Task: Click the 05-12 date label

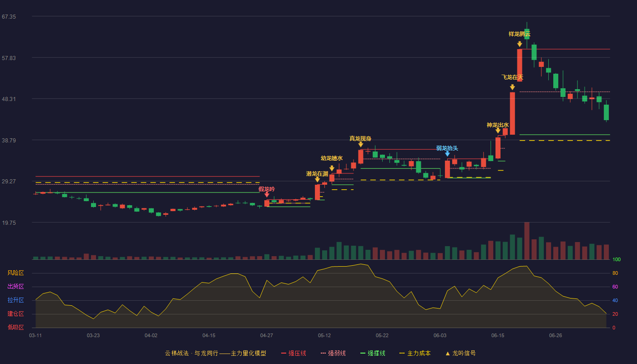Action: pyautogui.click(x=324, y=335)
